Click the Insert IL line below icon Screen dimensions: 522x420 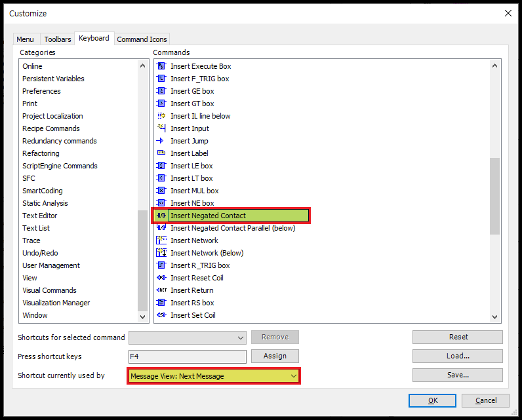click(x=161, y=116)
